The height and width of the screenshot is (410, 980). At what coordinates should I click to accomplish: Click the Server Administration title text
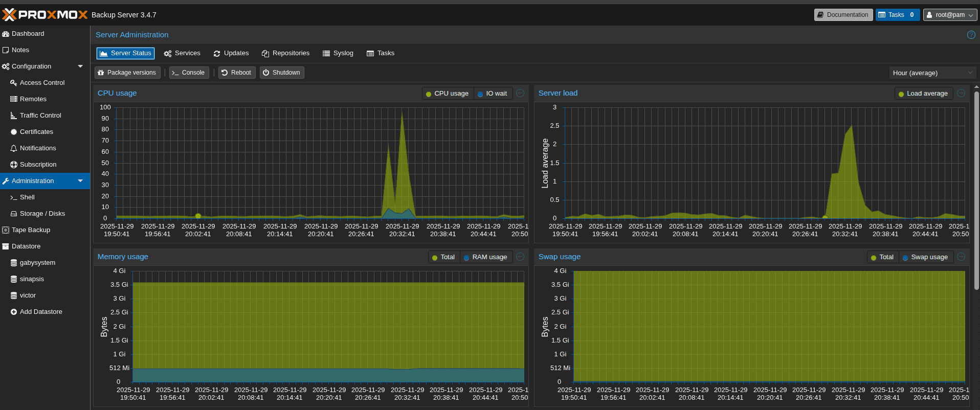click(132, 35)
